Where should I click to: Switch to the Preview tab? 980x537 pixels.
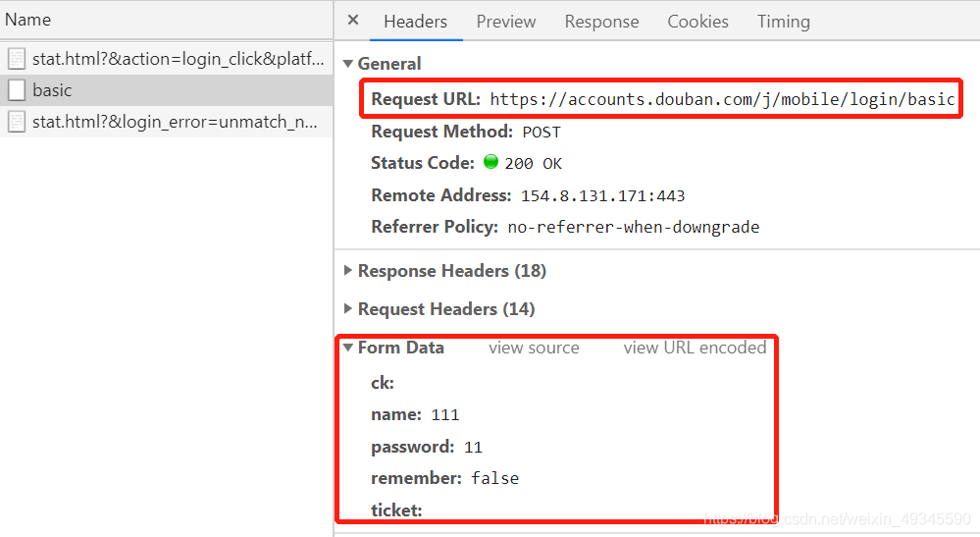point(506,22)
